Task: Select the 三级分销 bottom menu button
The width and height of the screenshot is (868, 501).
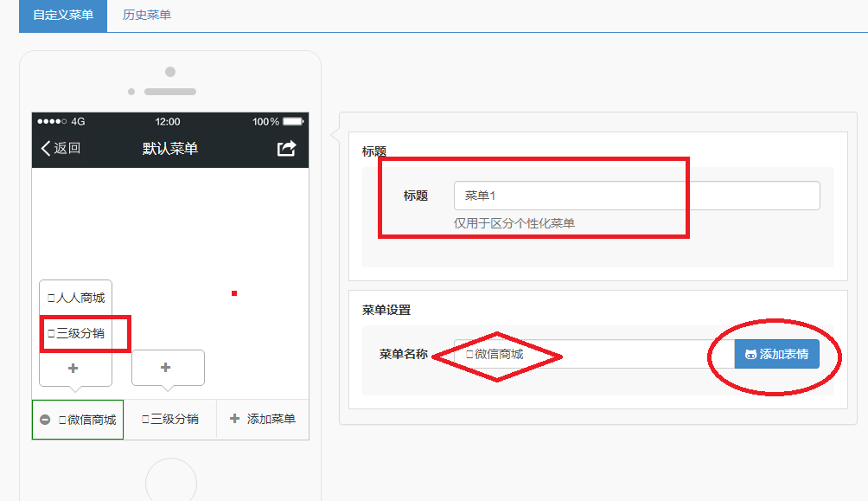Action: click(170, 419)
